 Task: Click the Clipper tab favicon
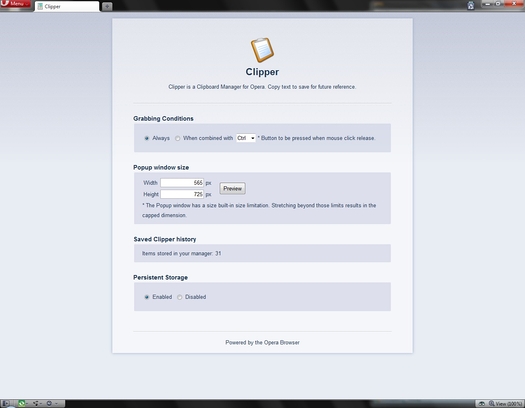40,6
